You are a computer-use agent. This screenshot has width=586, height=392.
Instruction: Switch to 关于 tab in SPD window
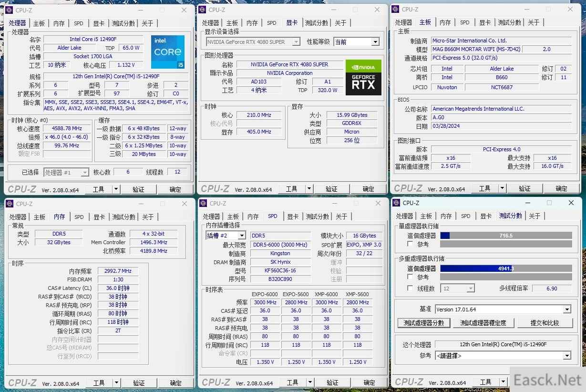point(341,217)
